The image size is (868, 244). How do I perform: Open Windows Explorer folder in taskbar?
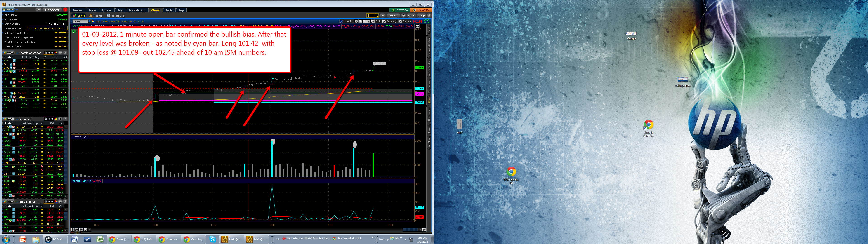click(x=36, y=239)
